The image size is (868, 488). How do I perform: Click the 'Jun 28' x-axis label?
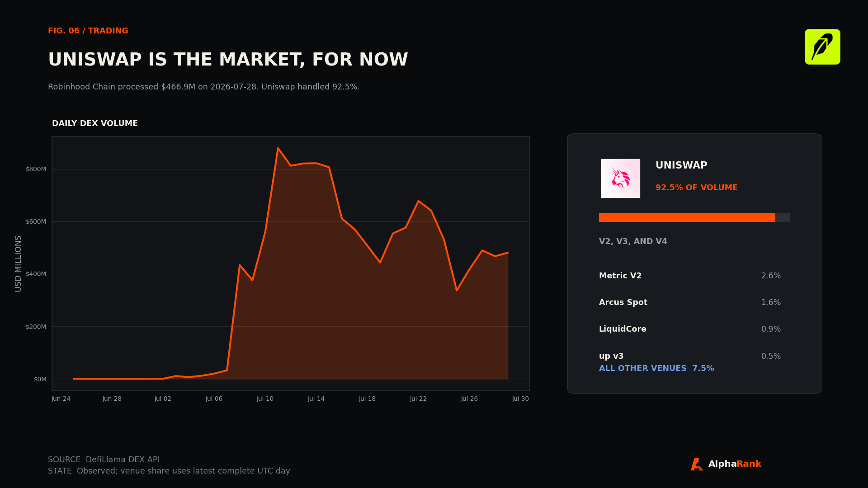[112, 399]
